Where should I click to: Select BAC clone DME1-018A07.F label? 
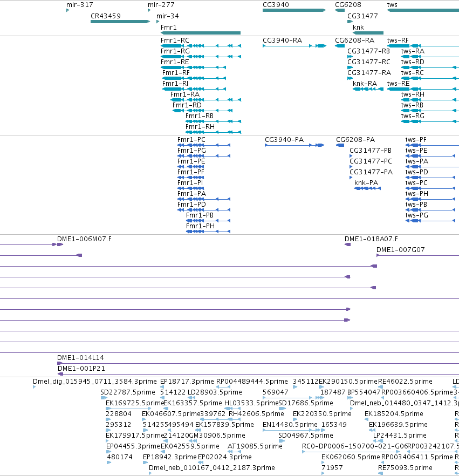pos(371,239)
